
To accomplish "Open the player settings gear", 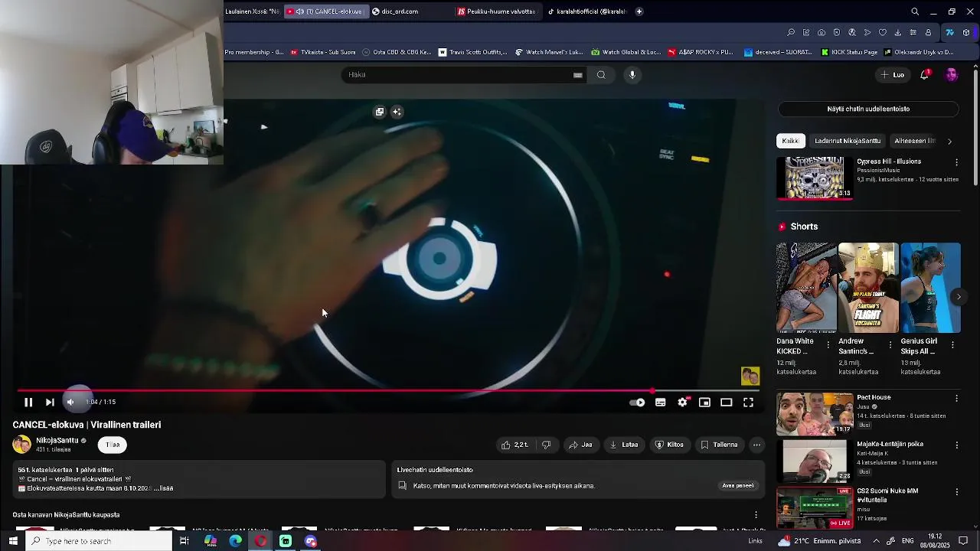I will coord(682,403).
